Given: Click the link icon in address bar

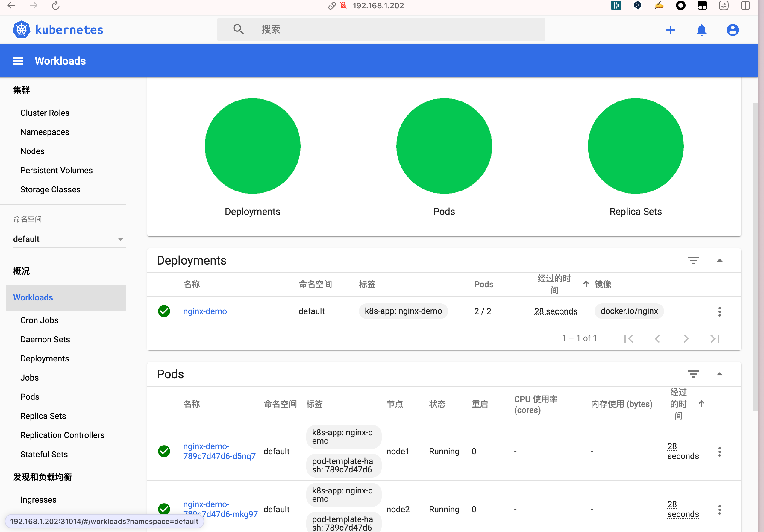Looking at the screenshot, I should 332,6.
